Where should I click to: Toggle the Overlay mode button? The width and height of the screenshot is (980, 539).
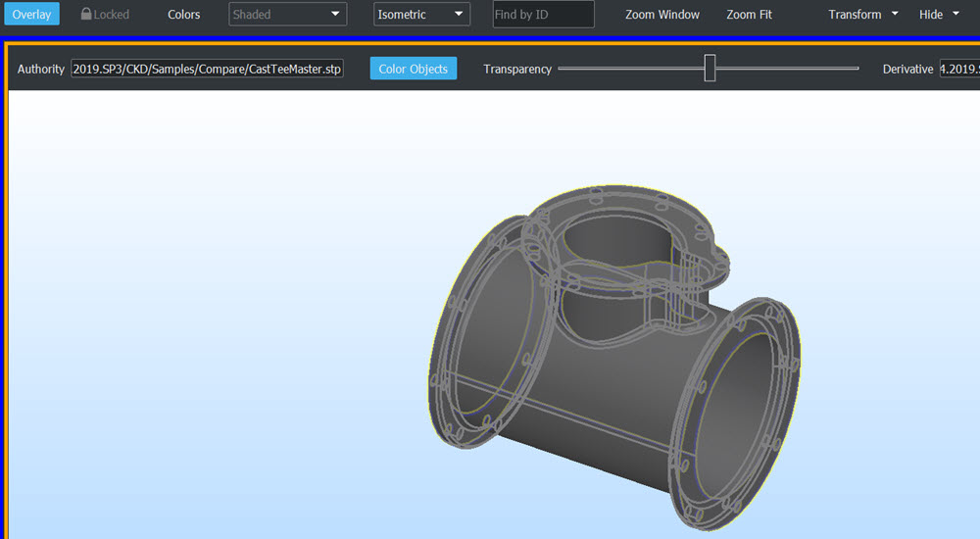[31, 15]
